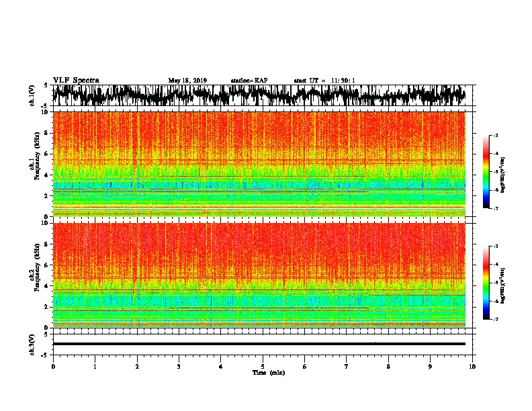Click the ch.1 color scale bar
Viewport: 532px width, 411px height.
pyautogui.click(x=486, y=172)
